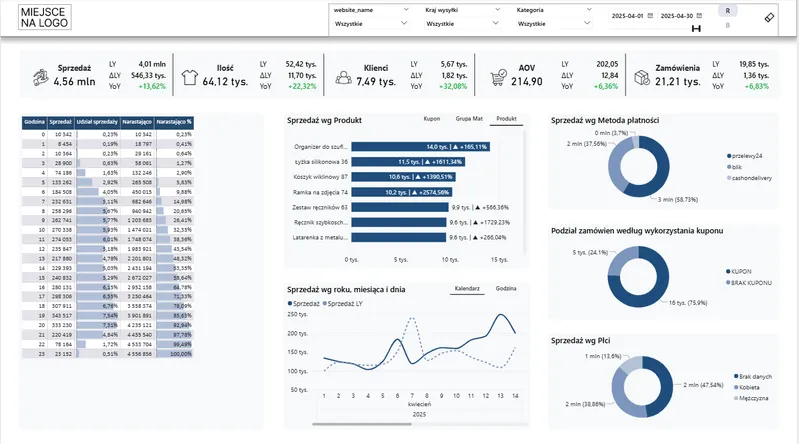Image resolution: width=799 pixels, height=444 pixels.
Task: Select the Latarenka z metalu... bar
Action: (398, 238)
